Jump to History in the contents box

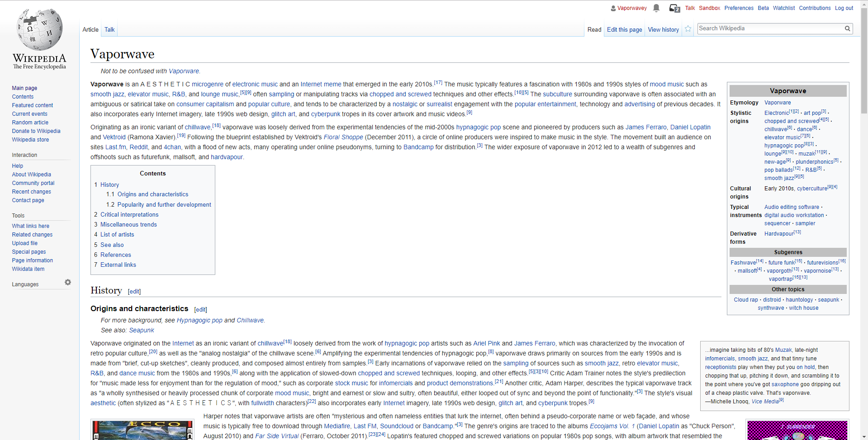pyautogui.click(x=109, y=185)
